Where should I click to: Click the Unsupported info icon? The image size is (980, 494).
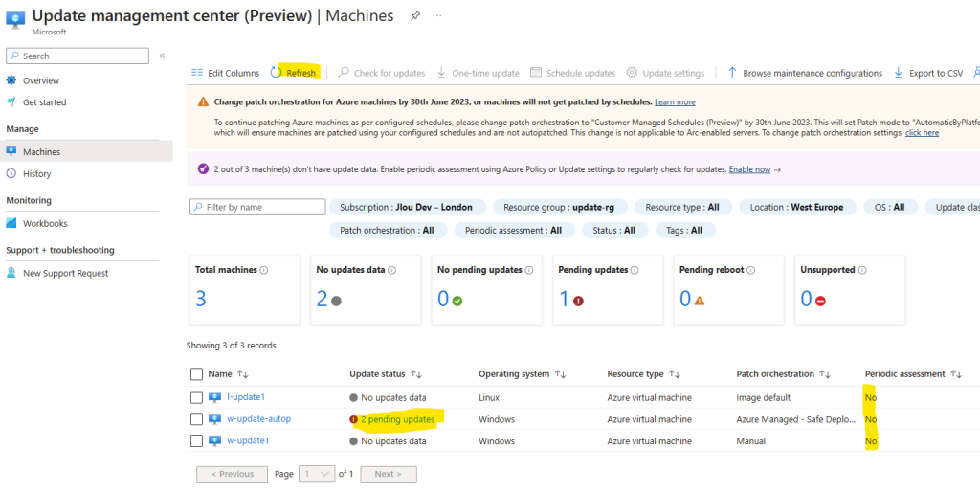[x=862, y=270]
